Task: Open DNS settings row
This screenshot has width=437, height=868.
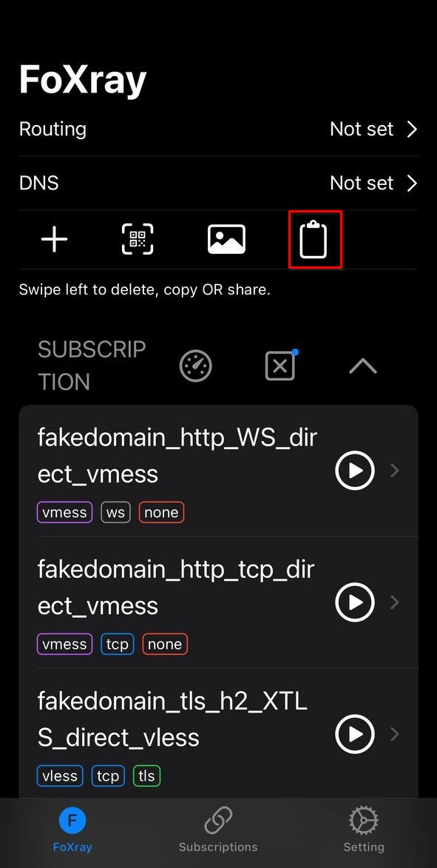Action: (219, 184)
